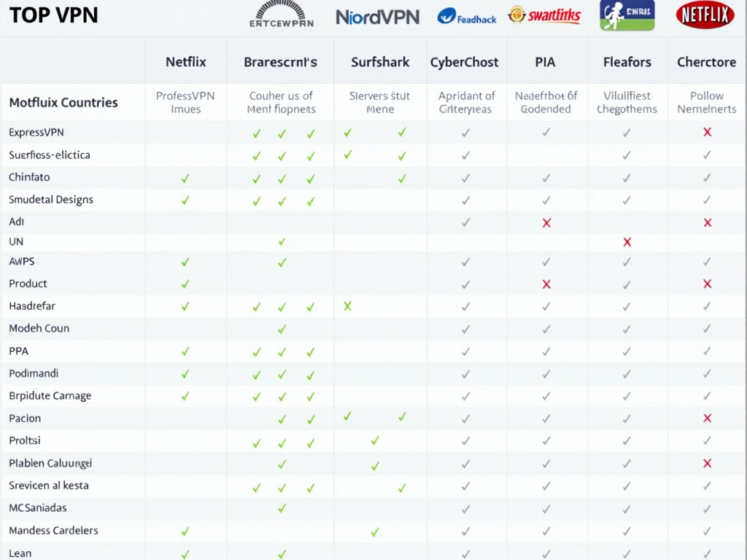Viewport: 747px width, 560px height.
Task: Click the Smudetal Designs row label
Action: click(51, 200)
